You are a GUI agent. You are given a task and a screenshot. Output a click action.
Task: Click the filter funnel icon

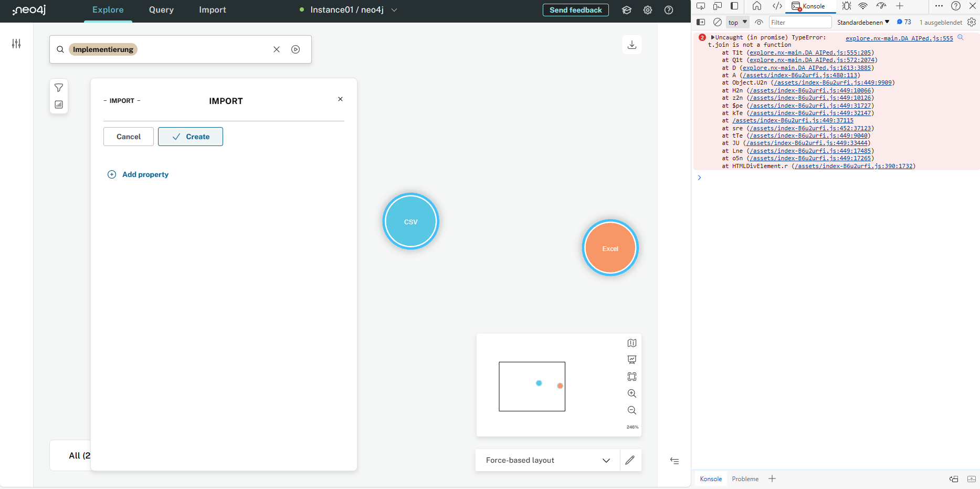click(59, 88)
